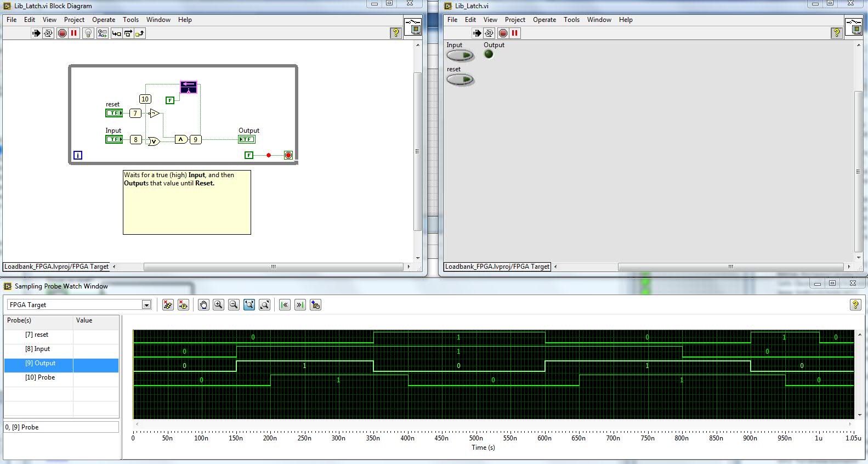
Task: Open Project menu in front panel window
Action: pos(515,19)
